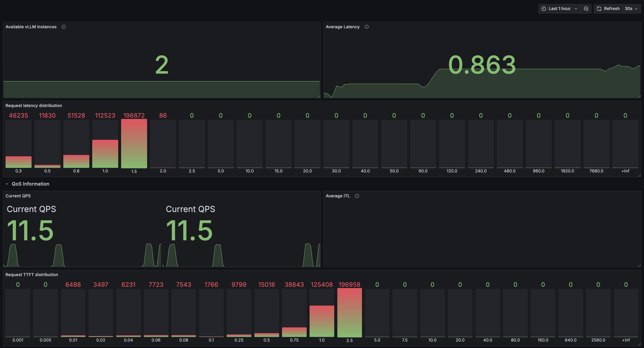Click the 1.0 TTFT bucket bar
The image size is (644, 348).
[x=322, y=321]
